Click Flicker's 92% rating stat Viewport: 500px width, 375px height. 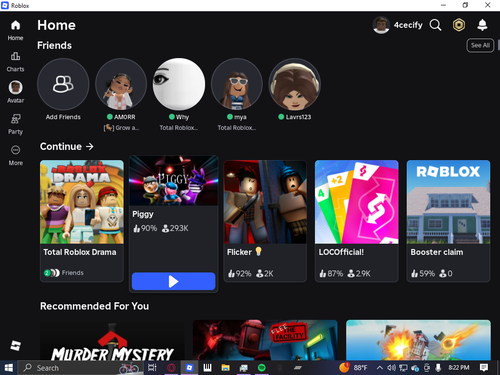[239, 274]
